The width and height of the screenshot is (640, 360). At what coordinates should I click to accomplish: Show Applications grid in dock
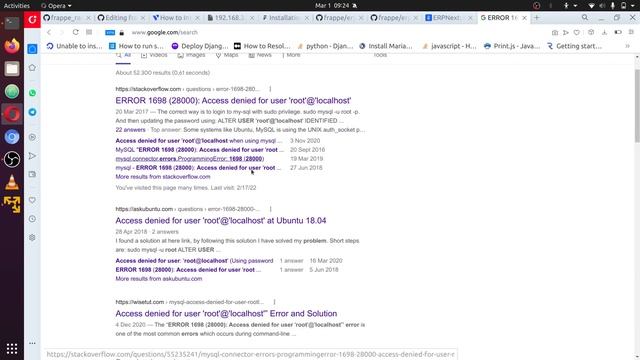12,349
